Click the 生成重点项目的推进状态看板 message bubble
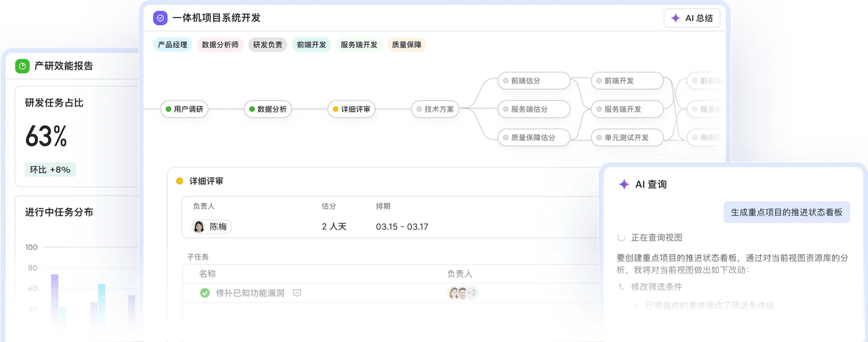 click(786, 212)
